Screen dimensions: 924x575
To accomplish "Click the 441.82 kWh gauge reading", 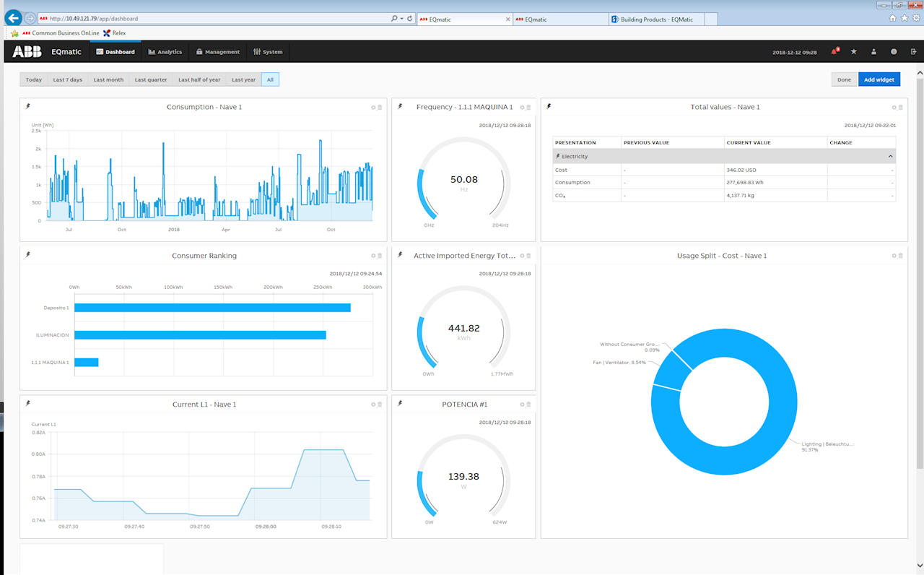I will 464,328.
